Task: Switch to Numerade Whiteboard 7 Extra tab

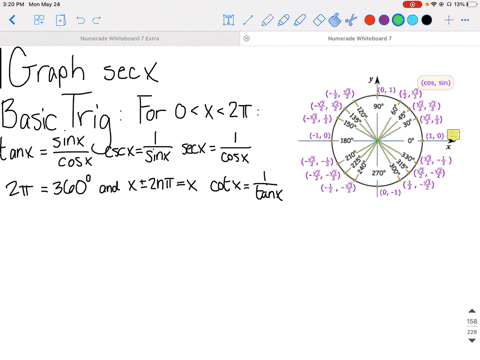Action: (x=120, y=38)
